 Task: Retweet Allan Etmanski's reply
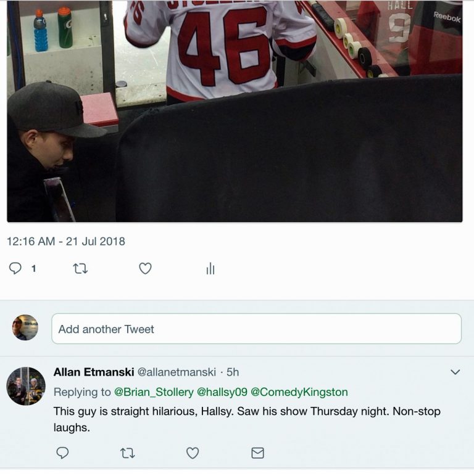(x=127, y=453)
